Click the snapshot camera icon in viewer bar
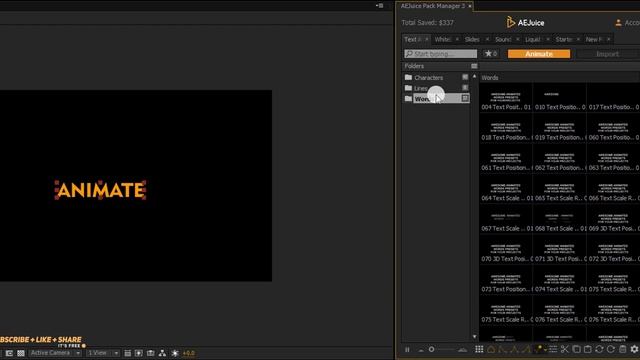Viewport: 640px width, 360px height. pos(151,353)
